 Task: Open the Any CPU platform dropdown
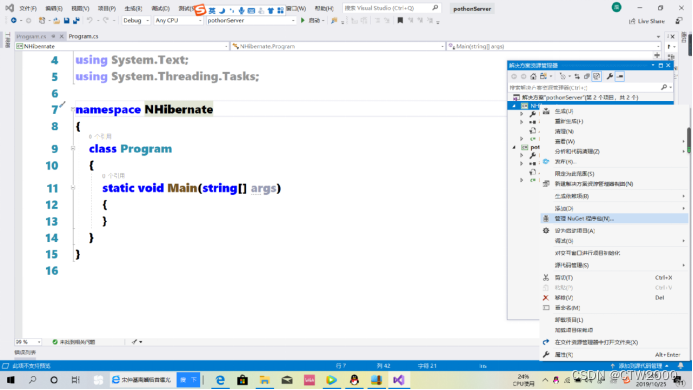178,20
